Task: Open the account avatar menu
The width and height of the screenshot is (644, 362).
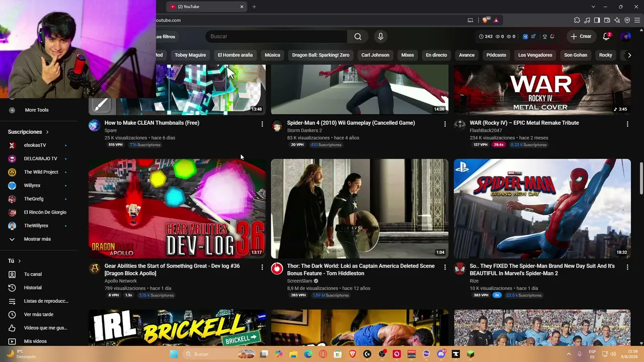Action: pos(625,36)
